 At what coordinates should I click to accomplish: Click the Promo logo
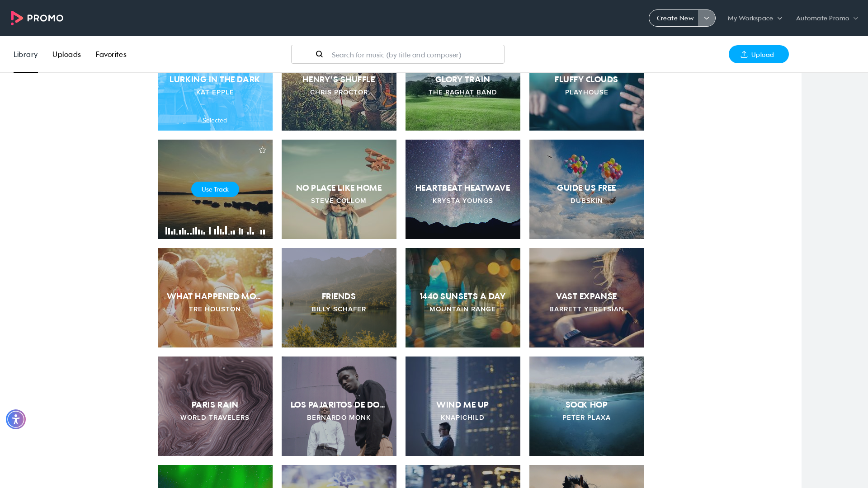[x=37, y=18]
